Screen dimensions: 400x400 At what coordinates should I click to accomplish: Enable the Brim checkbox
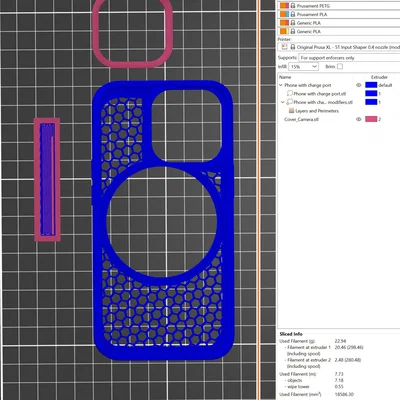coord(340,66)
